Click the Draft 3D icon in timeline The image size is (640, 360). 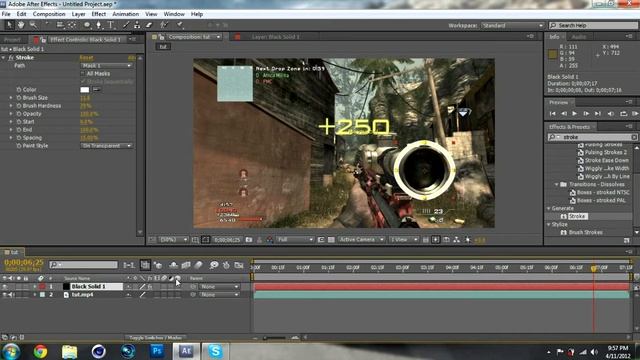coord(158,265)
